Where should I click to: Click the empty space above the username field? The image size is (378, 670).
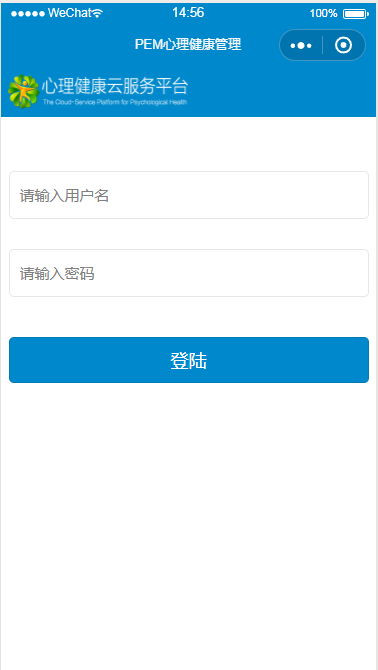(x=189, y=144)
